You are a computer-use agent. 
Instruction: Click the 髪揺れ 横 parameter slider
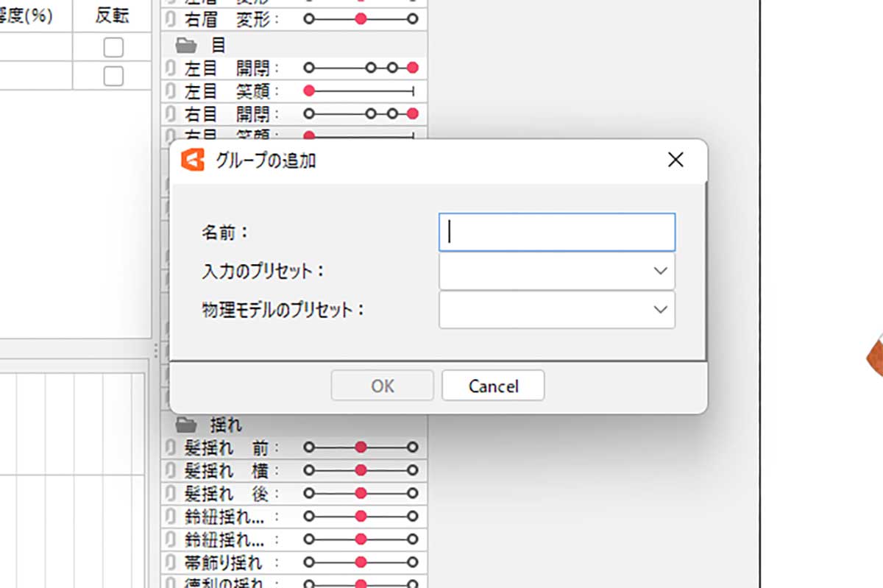pyautogui.click(x=361, y=470)
